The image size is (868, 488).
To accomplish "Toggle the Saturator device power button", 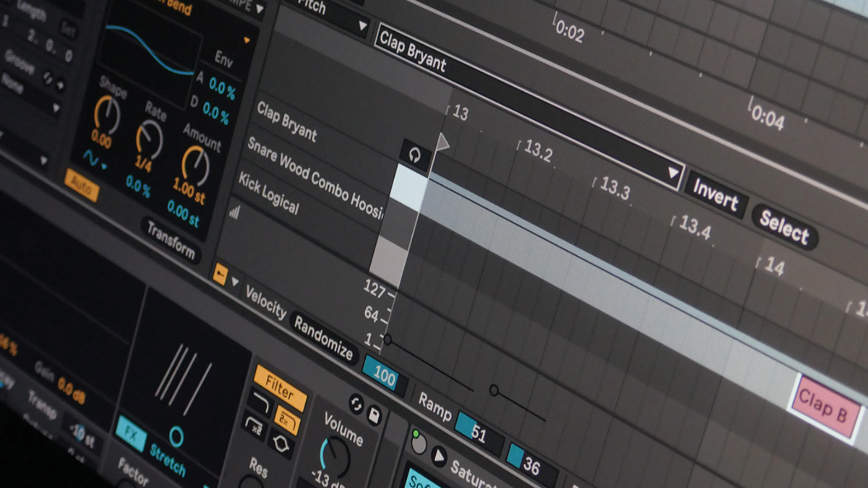I will click(418, 443).
